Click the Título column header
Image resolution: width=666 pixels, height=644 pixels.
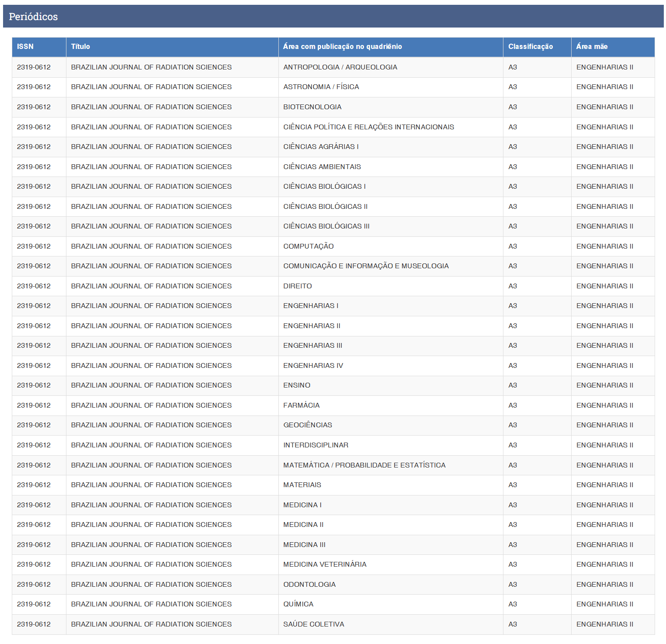coord(80,47)
